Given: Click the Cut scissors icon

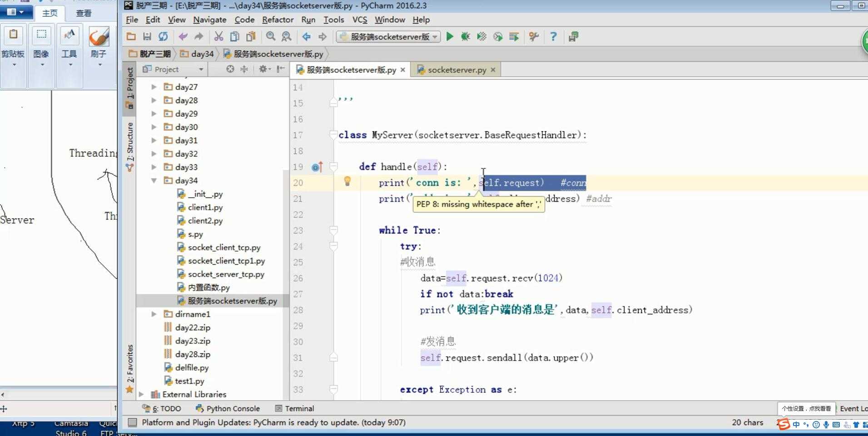Looking at the screenshot, I should [x=218, y=37].
